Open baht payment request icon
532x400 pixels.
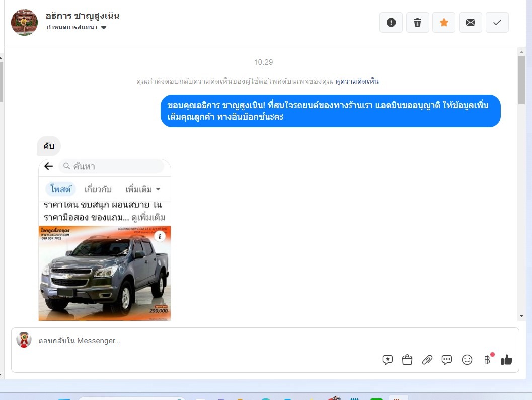tap(487, 360)
